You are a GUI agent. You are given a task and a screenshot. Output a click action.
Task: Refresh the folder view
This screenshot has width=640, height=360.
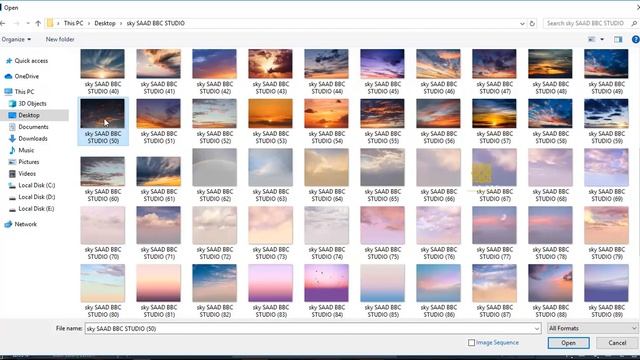532,24
